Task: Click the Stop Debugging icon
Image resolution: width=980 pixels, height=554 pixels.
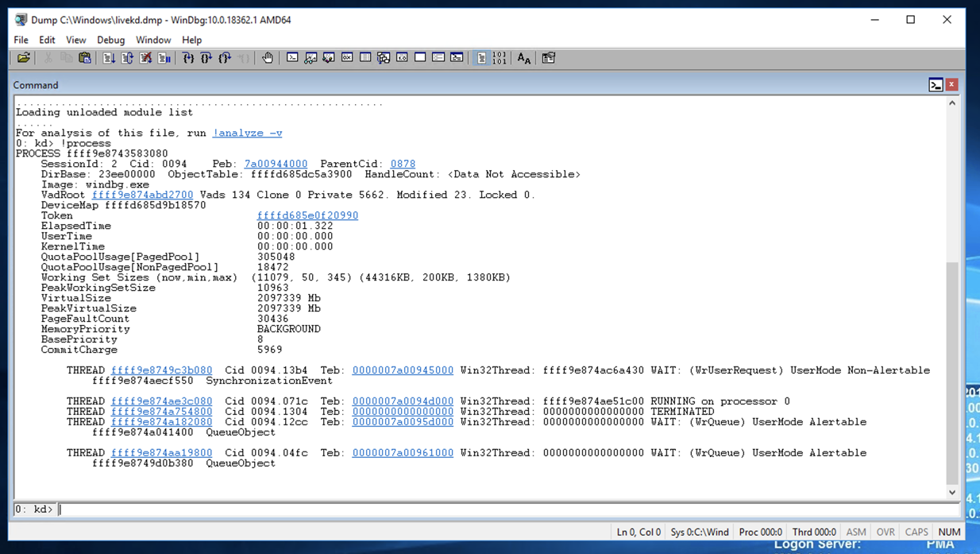Action: pyautogui.click(x=145, y=58)
